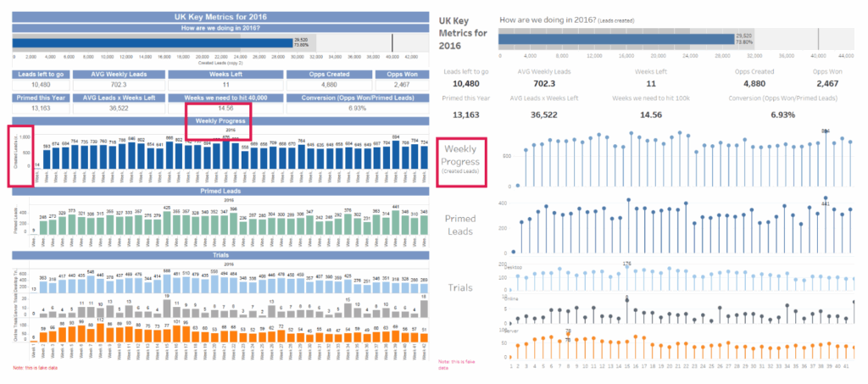Select the grey 'Weekly Progress (Created Leads)' label on right

tap(460, 159)
